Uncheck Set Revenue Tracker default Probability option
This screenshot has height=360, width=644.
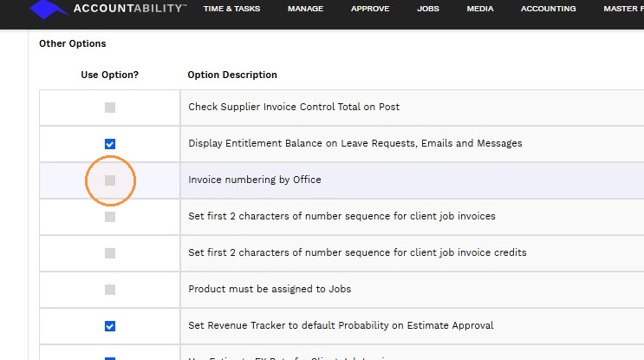coord(110,326)
